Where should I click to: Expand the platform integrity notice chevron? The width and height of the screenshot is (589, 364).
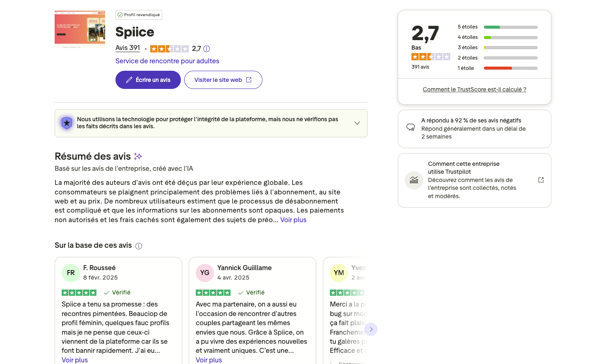point(357,123)
